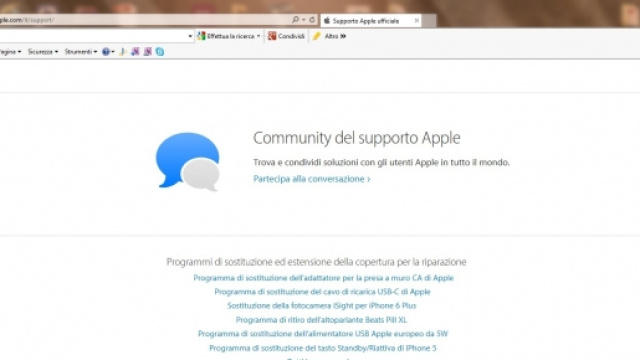Open the address bar autocomplete dropdown arrow
Viewport: 640px width, 360px height.
point(304,20)
